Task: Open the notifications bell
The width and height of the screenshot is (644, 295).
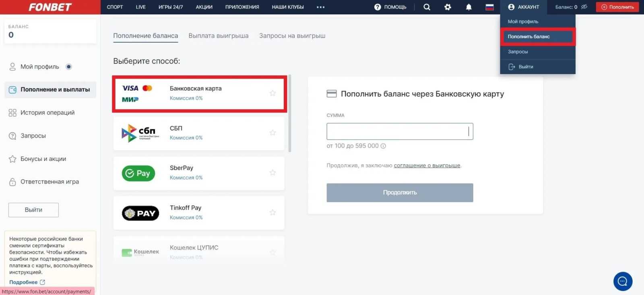Action: [x=469, y=7]
